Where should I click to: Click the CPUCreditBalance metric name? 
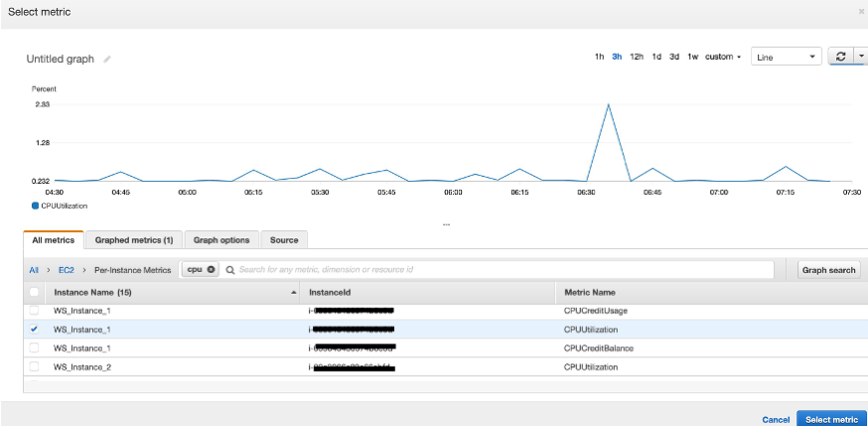(599, 348)
